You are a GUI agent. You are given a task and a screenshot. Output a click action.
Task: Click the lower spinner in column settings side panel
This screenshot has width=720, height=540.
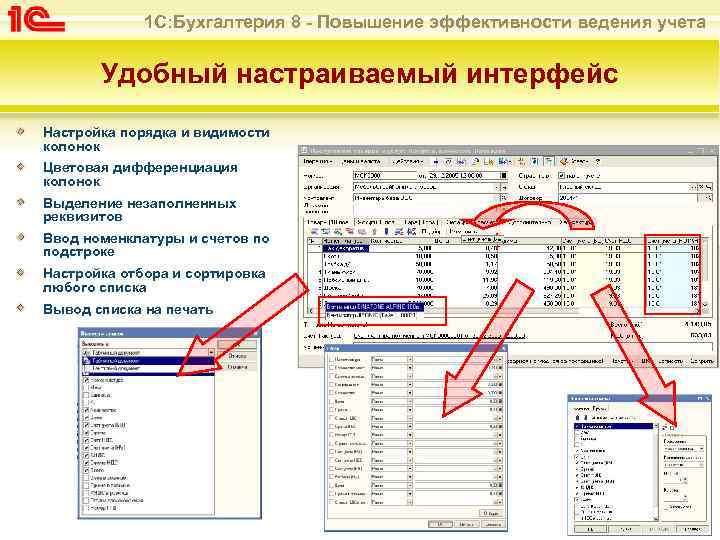(x=684, y=497)
